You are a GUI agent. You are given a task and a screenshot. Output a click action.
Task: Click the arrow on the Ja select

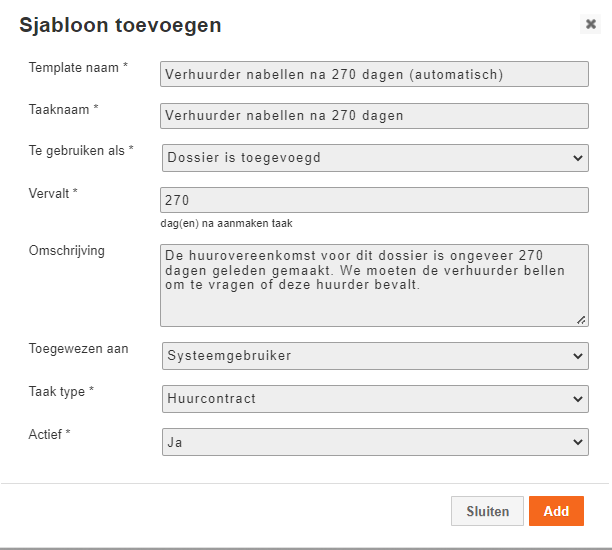point(577,442)
